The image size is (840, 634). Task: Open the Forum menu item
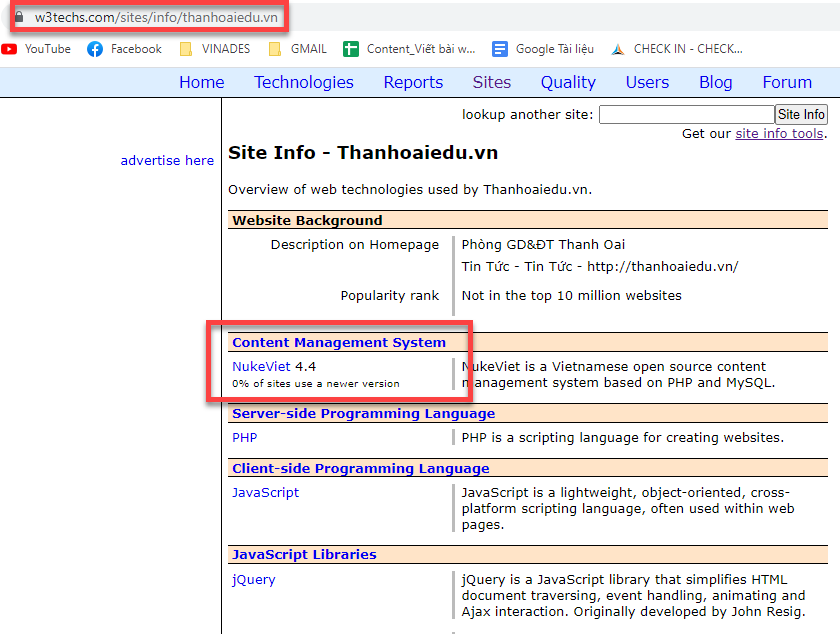(x=787, y=82)
